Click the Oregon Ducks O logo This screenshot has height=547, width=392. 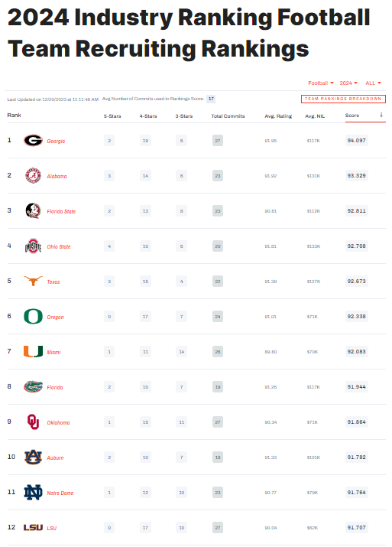pyautogui.click(x=33, y=317)
